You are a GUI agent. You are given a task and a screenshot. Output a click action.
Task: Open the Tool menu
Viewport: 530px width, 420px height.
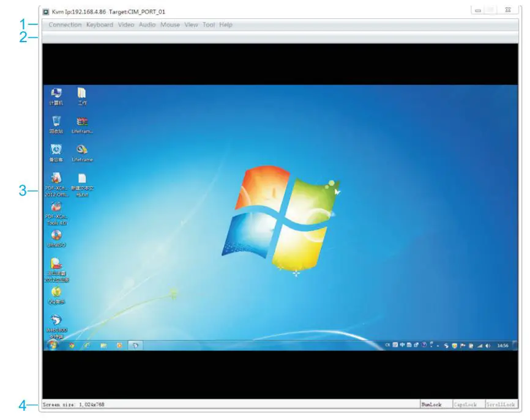[x=209, y=24]
